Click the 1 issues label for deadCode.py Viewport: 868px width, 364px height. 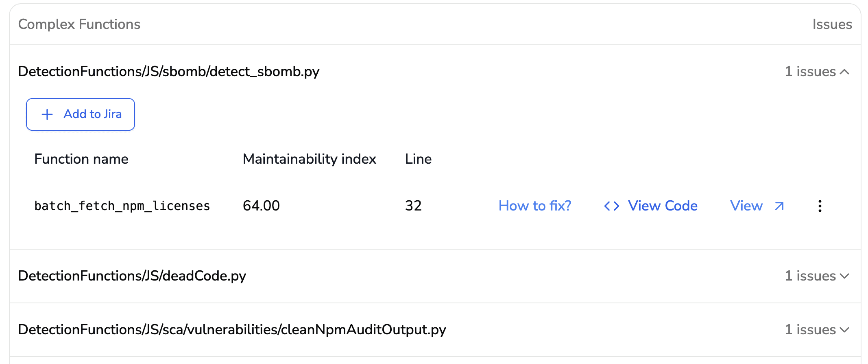click(810, 276)
